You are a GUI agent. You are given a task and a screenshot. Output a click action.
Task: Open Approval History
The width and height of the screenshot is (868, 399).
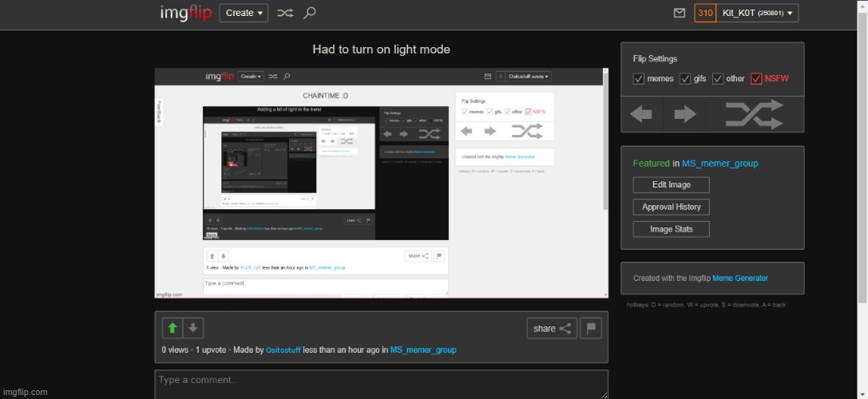coord(671,207)
